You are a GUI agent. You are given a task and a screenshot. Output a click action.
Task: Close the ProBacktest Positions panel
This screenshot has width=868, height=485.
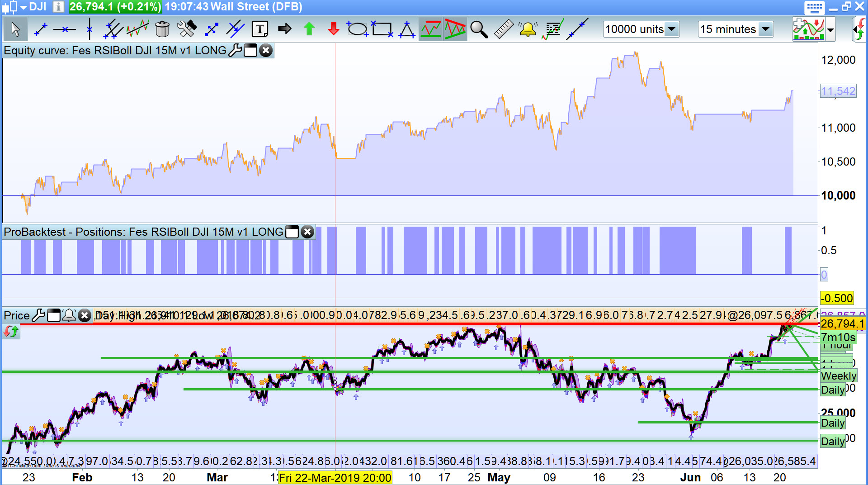coord(307,232)
